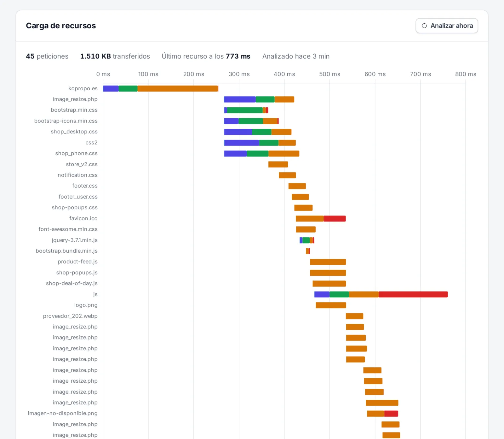This screenshot has height=439, width=504.
Task: Select product-feed.js label
Action: coord(77,262)
